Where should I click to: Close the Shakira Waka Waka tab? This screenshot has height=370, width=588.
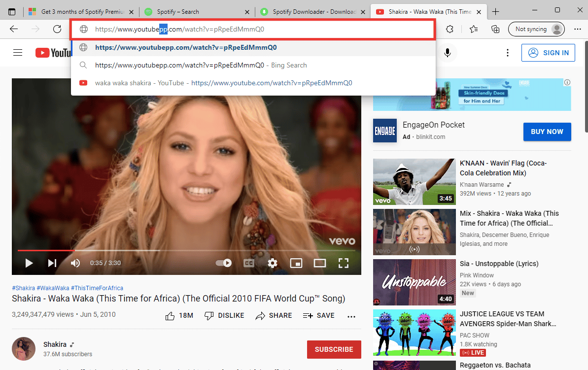(x=479, y=12)
